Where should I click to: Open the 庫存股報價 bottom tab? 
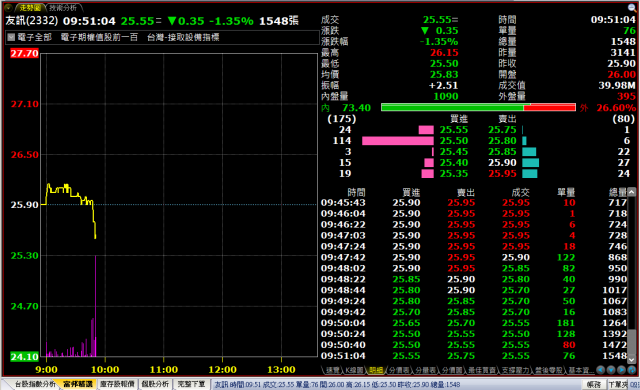pyautogui.click(x=117, y=384)
